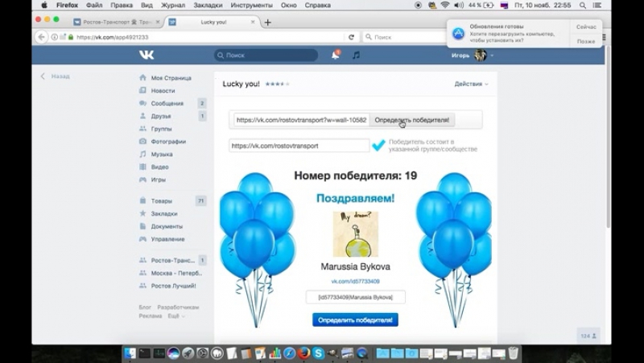The width and height of the screenshot is (644, 363).
Task: Open Finder from the dock
Action: click(130, 353)
